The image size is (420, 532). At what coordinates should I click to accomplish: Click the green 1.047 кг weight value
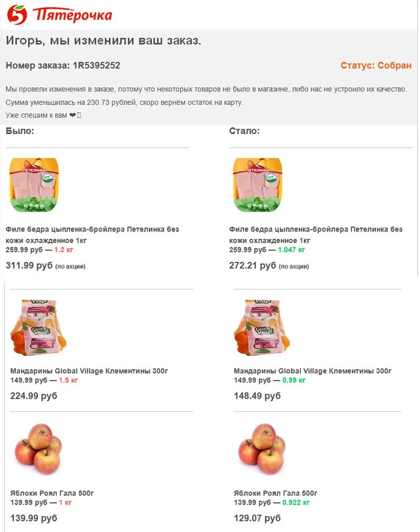pyautogui.click(x=291, y=250)
